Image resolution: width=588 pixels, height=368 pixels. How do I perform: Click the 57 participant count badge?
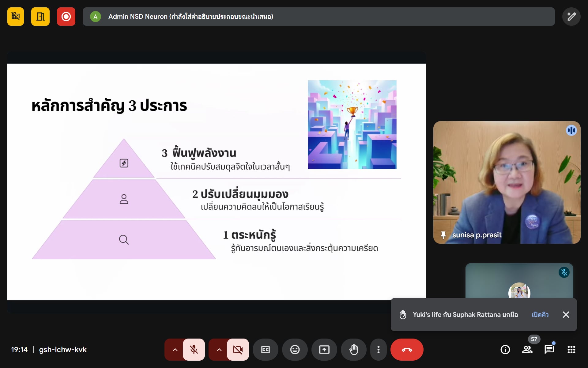pos(534,339)
